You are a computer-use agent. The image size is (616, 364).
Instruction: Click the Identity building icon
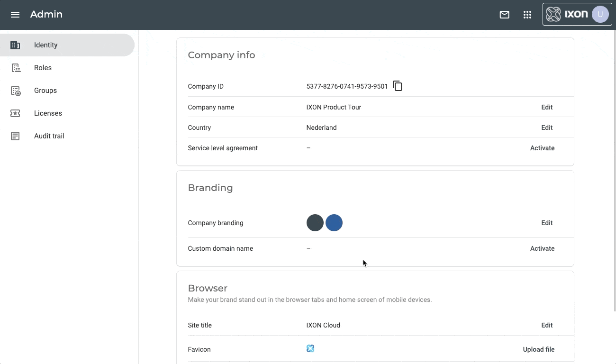[15, 45]
